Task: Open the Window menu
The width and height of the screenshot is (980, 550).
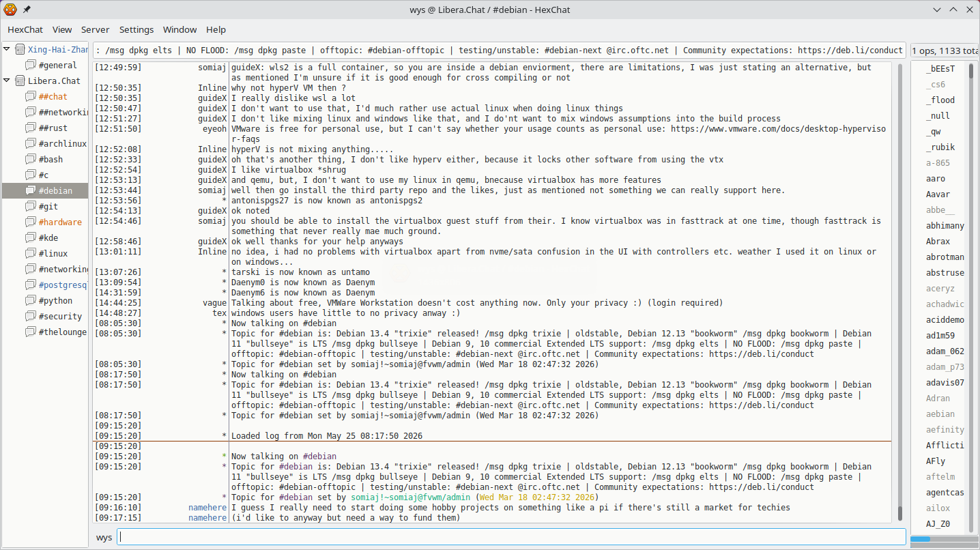Action: click(179, 30)
